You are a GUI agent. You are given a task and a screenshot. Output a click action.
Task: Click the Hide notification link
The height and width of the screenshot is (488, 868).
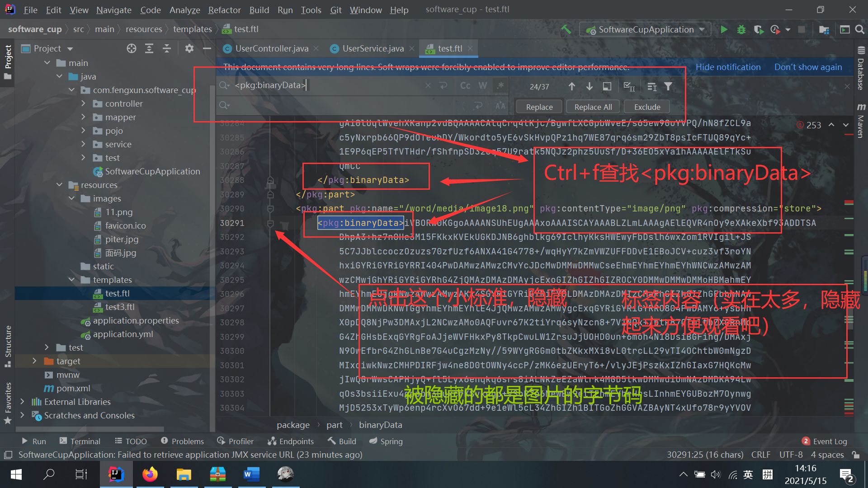pos(728,67)
